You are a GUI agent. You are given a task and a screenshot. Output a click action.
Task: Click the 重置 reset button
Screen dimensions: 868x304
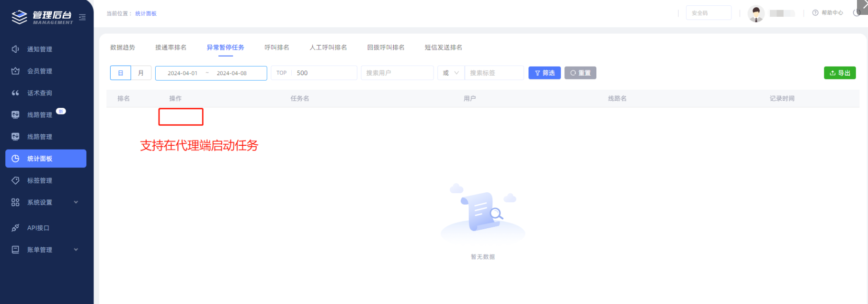580,73
